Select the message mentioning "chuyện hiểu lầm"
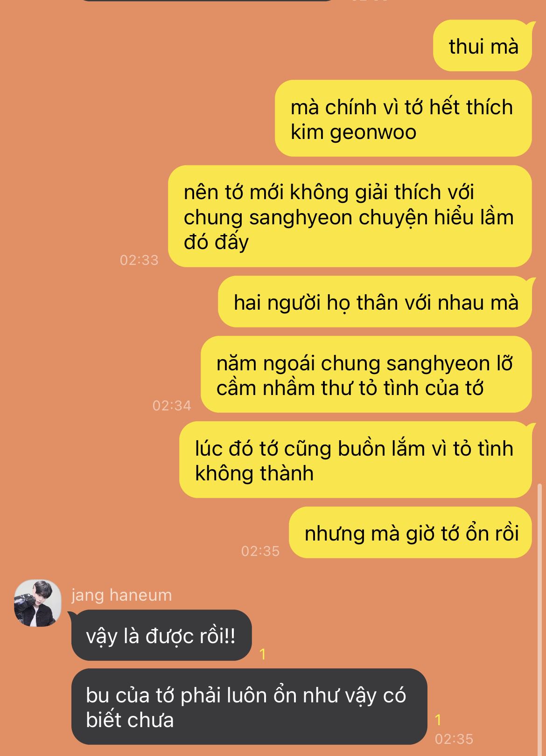The height and width of the screenshot is (756, 546). coord(350,216)
